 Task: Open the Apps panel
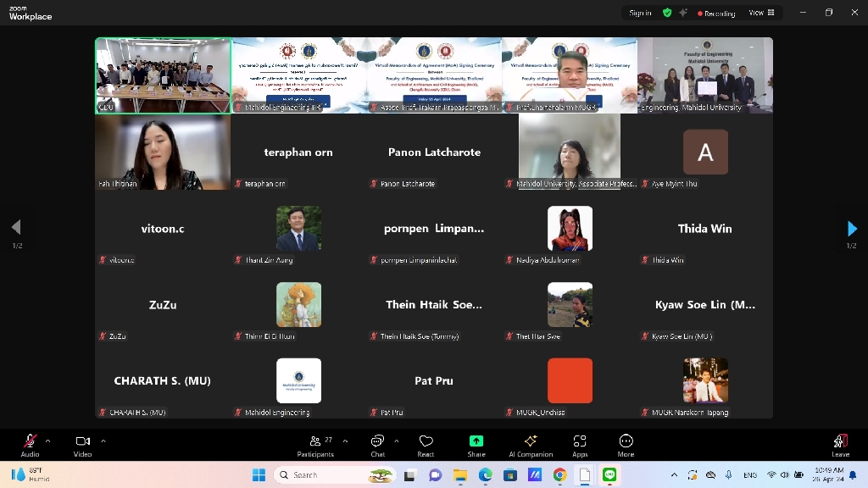pos(580,444)
